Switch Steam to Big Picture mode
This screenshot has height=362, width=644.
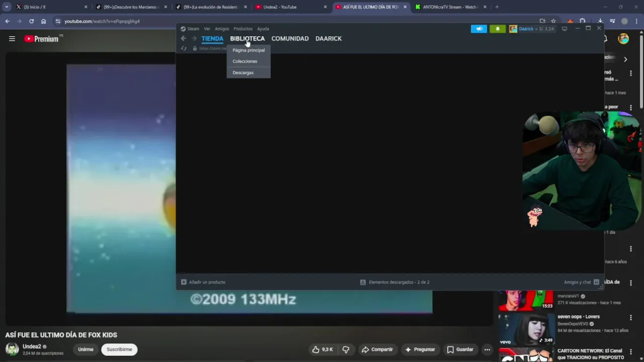(x=565, y=29)
